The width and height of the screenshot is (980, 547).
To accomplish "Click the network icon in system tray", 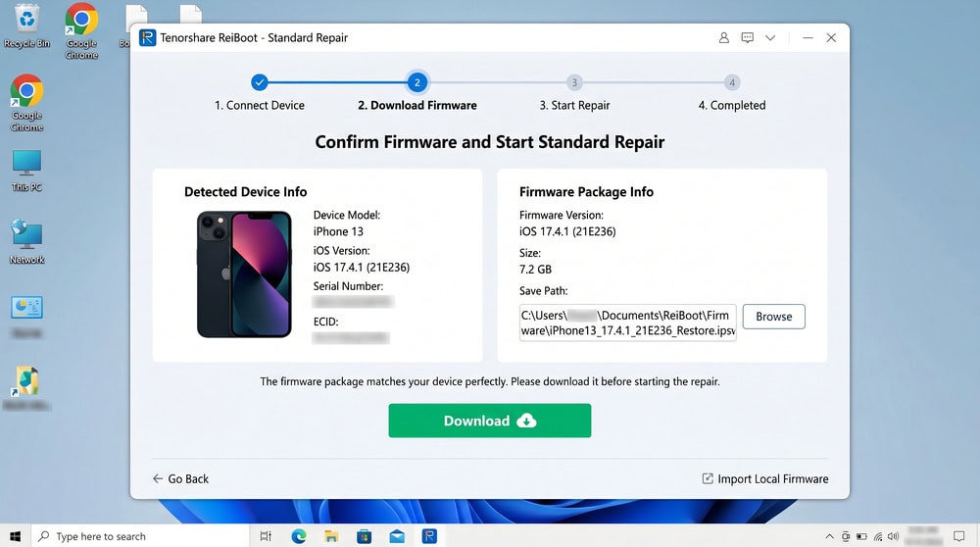I will (x=878, y=536).
